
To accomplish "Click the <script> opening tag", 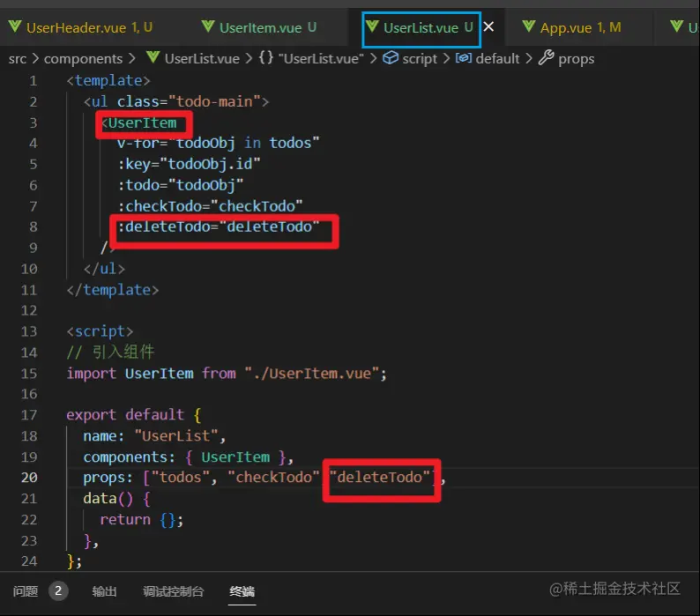I will [100, 331].
